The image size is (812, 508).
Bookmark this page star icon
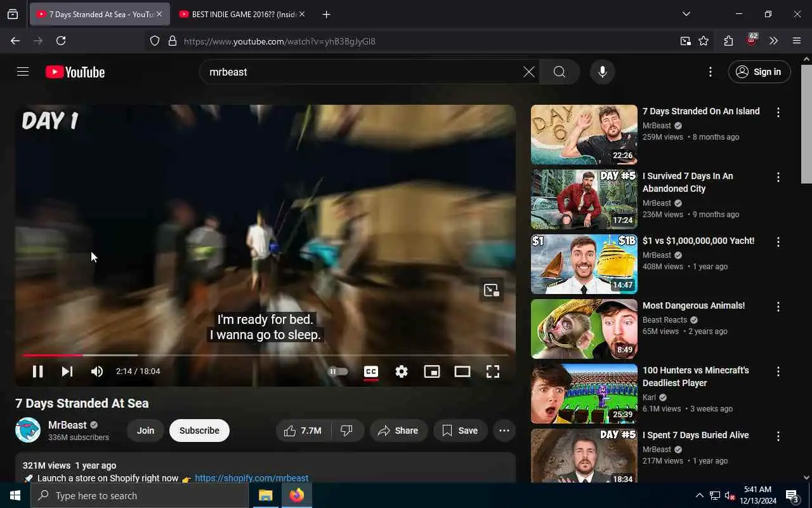[704, 41]
